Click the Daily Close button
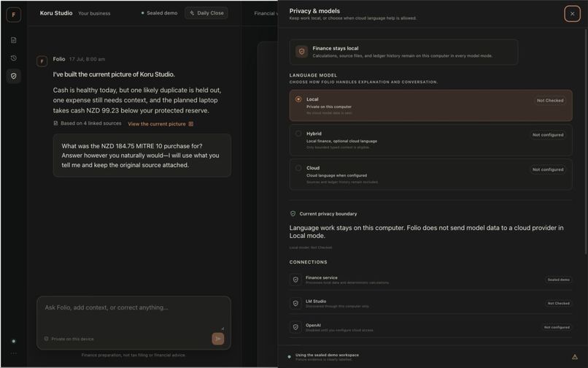Image resolution: width=588 pixels, height=368 pixels. pos(206,13)
